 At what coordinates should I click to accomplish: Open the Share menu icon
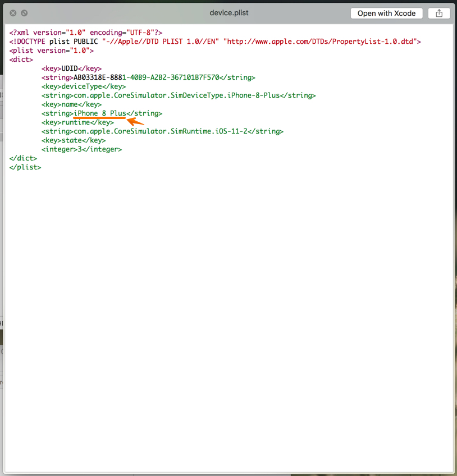coord(439,13)
